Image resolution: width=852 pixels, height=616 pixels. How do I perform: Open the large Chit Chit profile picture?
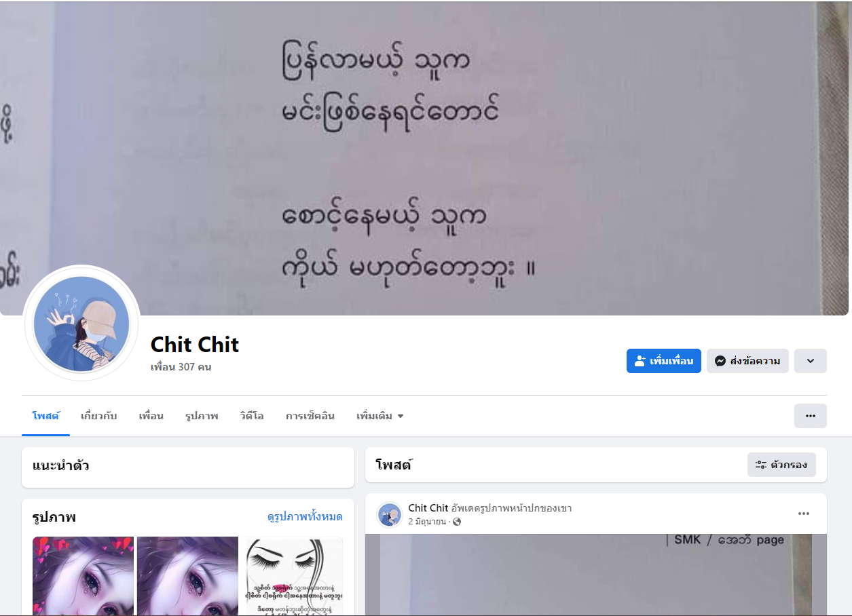(x=81, y=323)
